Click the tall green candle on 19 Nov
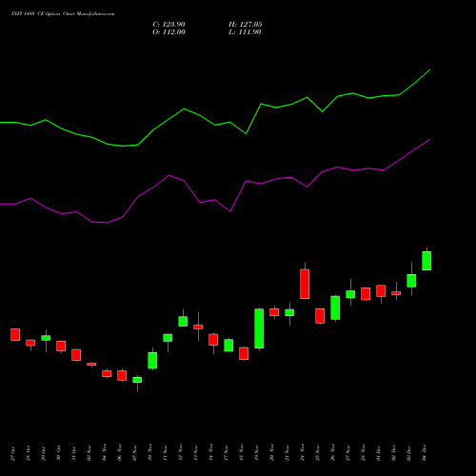The width and height of the screenshot is (476, 476). pyautogui.click(x=259, y=328)
